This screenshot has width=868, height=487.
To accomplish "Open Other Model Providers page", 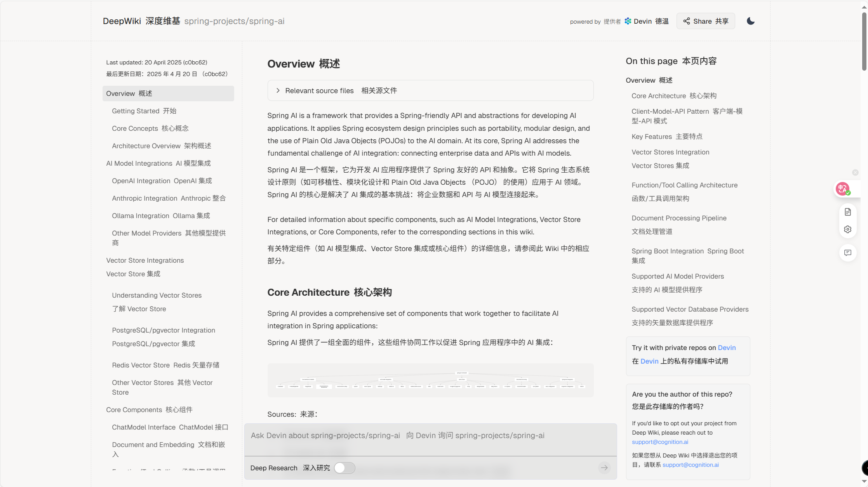I will tap(169, 238).
